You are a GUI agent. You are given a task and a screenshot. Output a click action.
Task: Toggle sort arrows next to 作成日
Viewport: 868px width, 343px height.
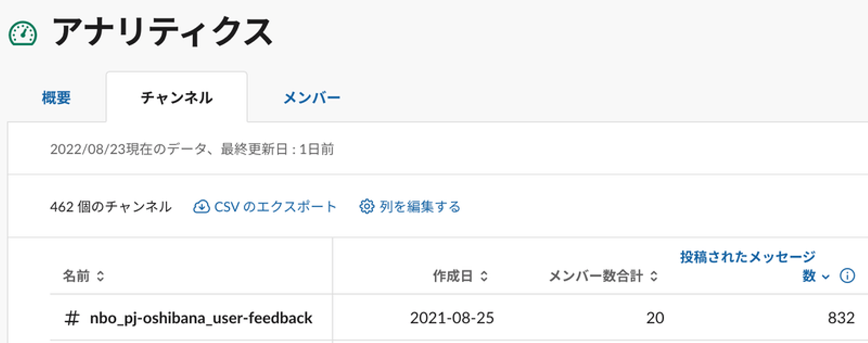483,277
